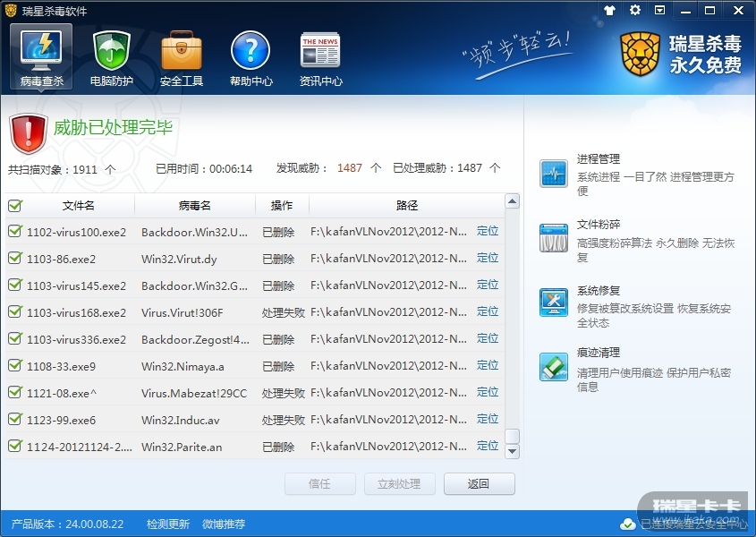Click scrollbar up arrow of threat list

tap(512, 200)
